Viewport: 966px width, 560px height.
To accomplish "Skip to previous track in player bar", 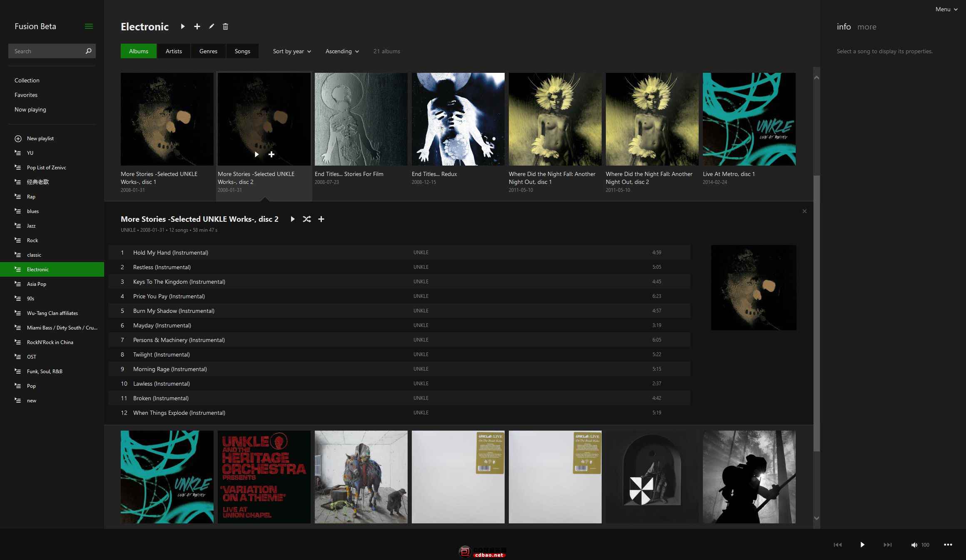I will coord(838,545).
